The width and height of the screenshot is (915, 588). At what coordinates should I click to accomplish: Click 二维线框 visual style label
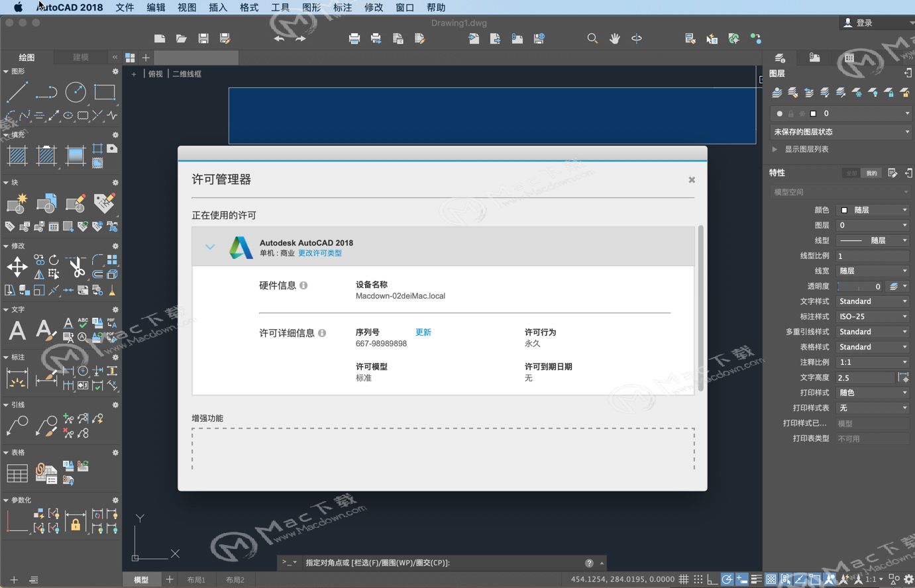point(187,74)
